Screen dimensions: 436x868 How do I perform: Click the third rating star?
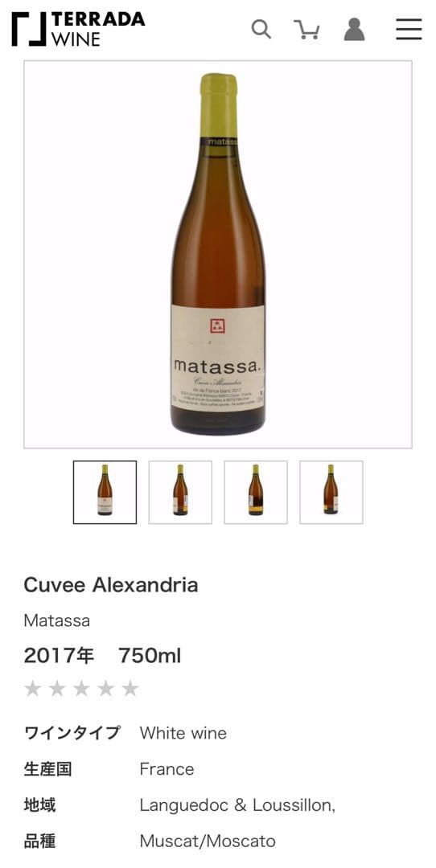(x=81, y=689)
